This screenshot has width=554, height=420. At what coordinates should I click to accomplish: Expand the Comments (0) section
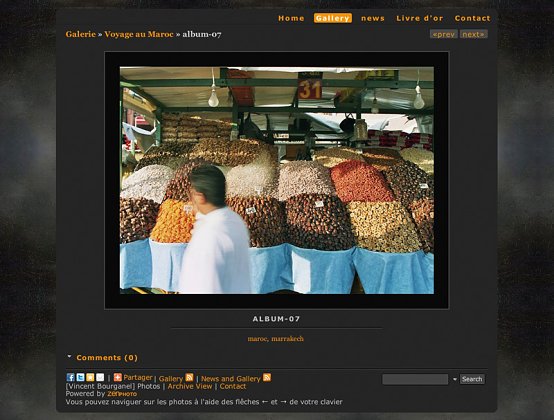107,357
